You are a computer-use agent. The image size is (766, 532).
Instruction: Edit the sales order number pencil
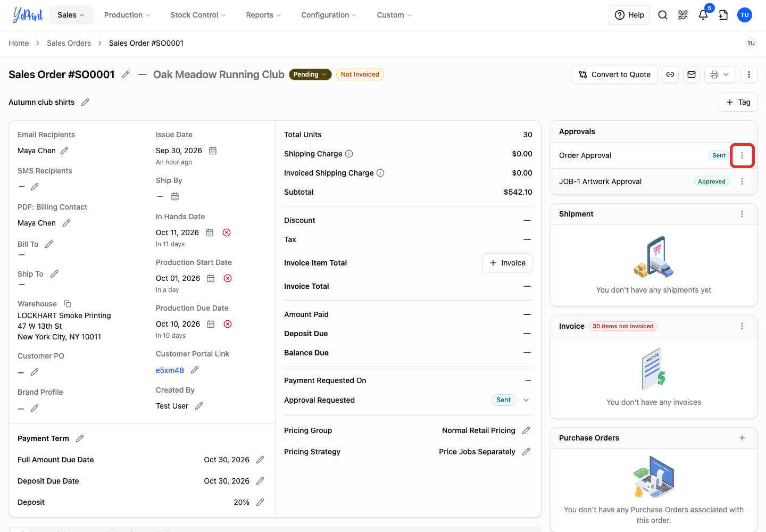click(x=126, y=74)
